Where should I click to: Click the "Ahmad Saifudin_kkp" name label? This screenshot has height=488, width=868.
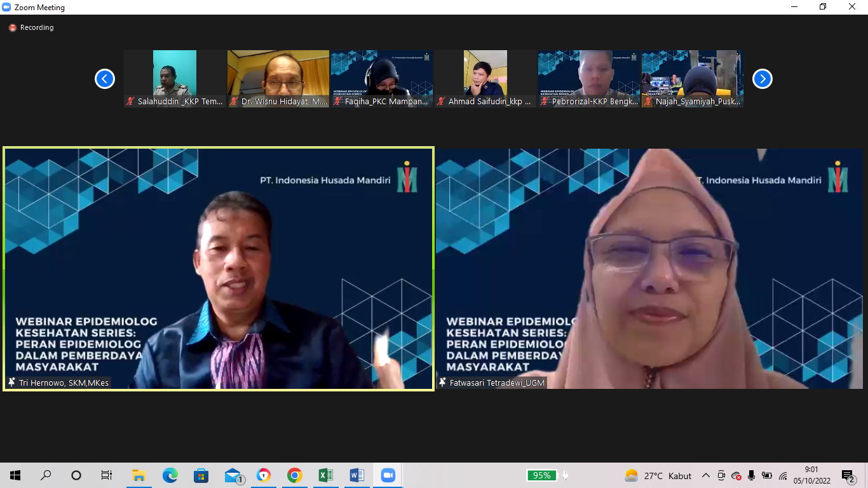(490, 102)
